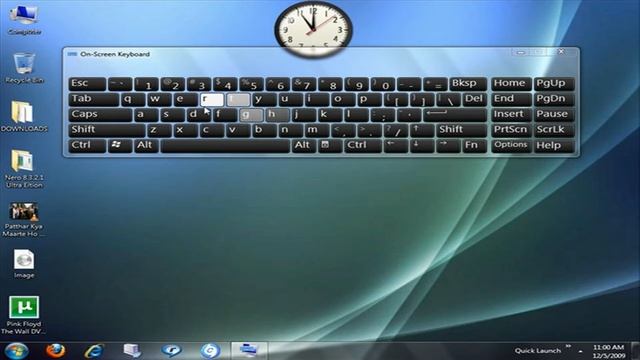
Task: Click the backslash key
Action: tap(448, 99)
